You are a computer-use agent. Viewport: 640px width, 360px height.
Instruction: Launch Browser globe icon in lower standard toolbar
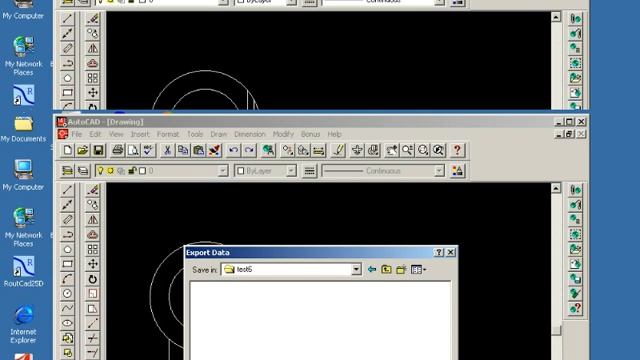268,150
